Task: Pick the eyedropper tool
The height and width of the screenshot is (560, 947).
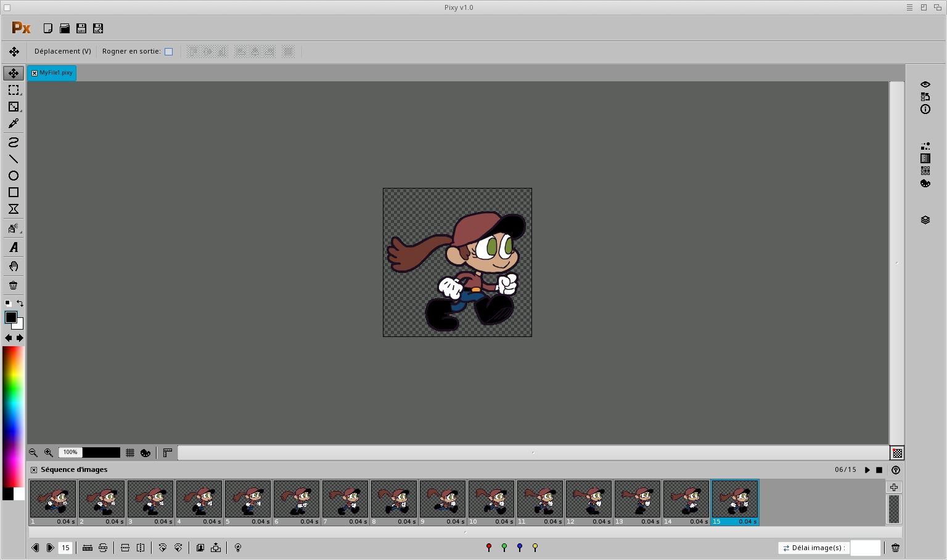Action: click(14, 123)
